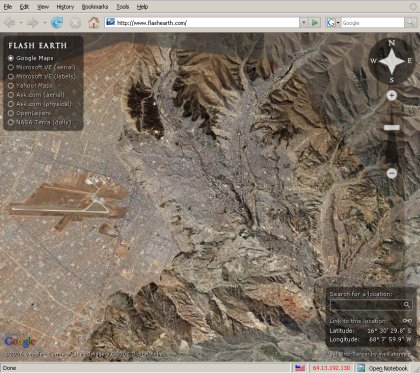This screenshot has height=373, width=420.
Task: Click the flag icon in status bar
Action: click(300, 368)
